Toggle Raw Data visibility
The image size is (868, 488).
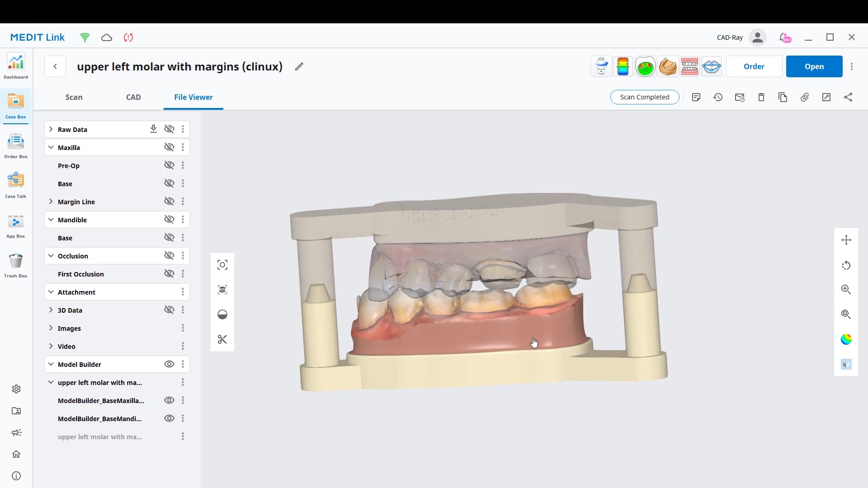(169, 129)
